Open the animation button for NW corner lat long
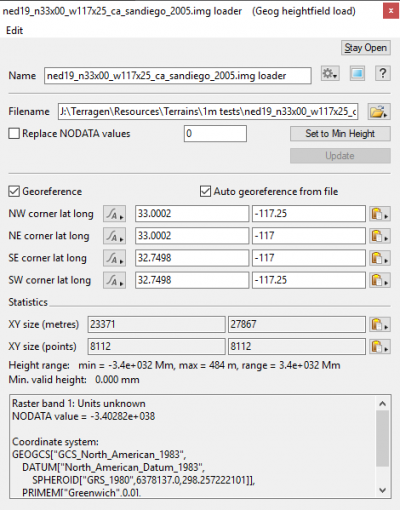The width and height of the screenshot is (400, 510). (114, 214)
